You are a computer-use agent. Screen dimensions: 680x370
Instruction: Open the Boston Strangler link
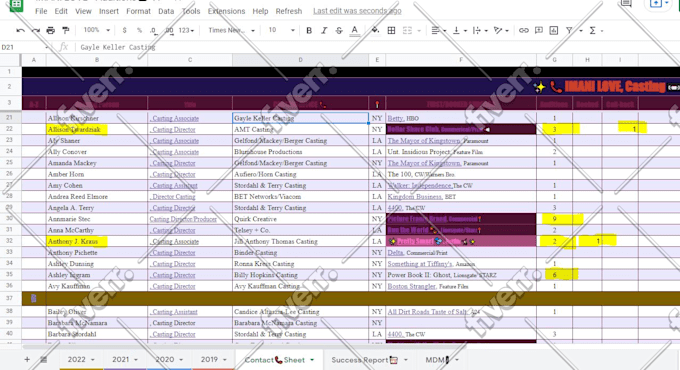411,286
